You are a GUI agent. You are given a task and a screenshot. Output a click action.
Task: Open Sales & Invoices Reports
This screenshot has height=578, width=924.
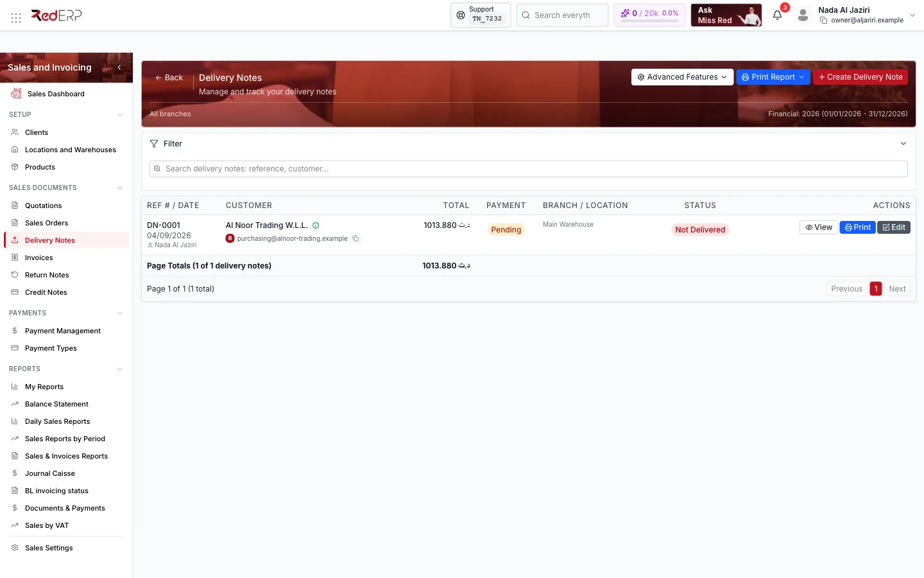(66, 456)
